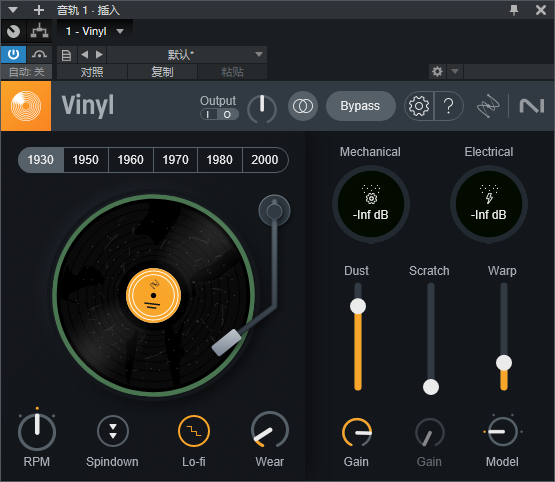Viewport: 555px width, 482px height.
Task: Click the 复制 copy button
Action: click(x=162, y=72)
